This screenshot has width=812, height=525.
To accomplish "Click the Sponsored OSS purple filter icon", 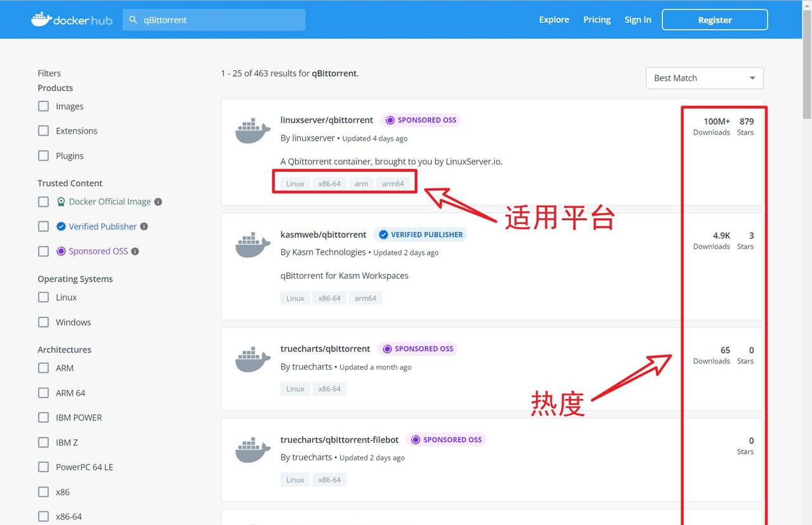I will click(x=61, y=251).
